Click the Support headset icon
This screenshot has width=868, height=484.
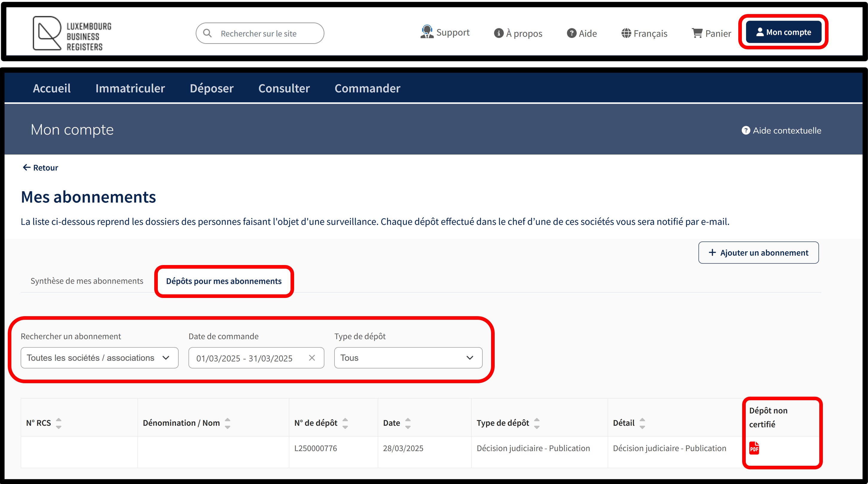(427, 32)
